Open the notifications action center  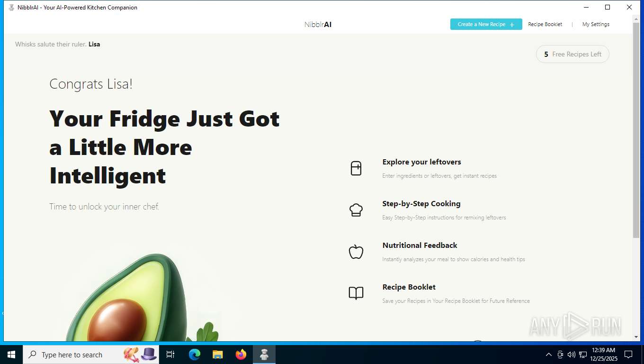click(x=628, y=355)
